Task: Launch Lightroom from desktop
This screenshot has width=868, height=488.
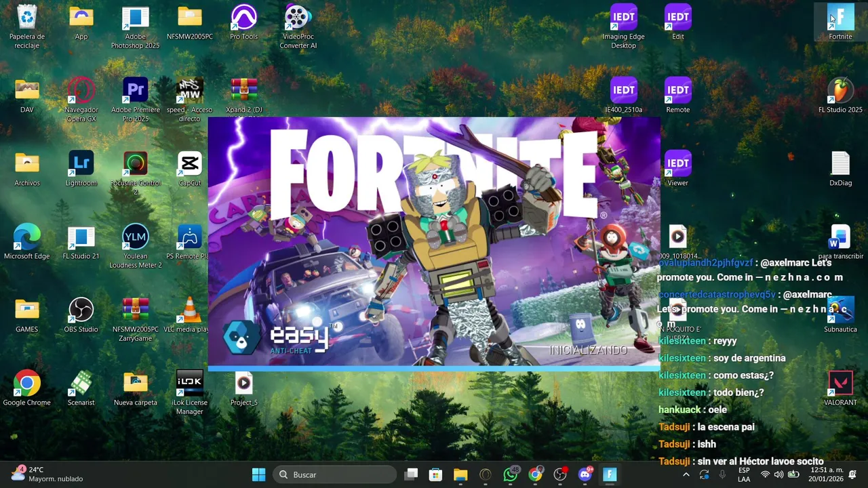Action: [x=81, y=169]
